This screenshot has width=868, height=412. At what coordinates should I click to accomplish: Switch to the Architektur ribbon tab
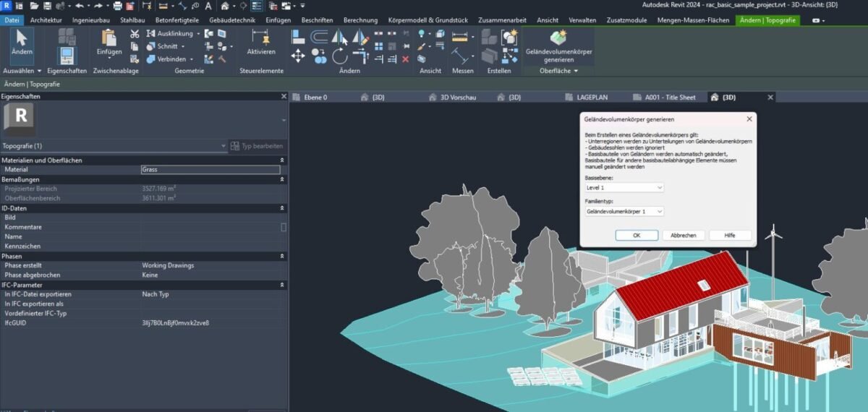pos(46,20)
